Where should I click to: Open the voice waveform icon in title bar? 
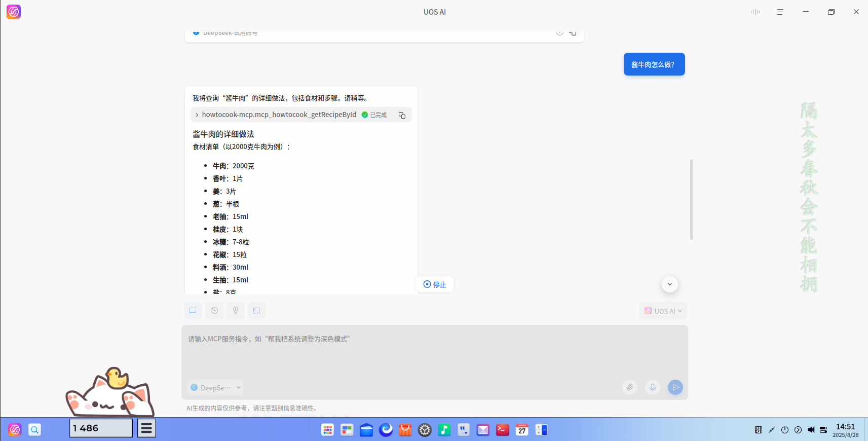[x=755, y=12]
